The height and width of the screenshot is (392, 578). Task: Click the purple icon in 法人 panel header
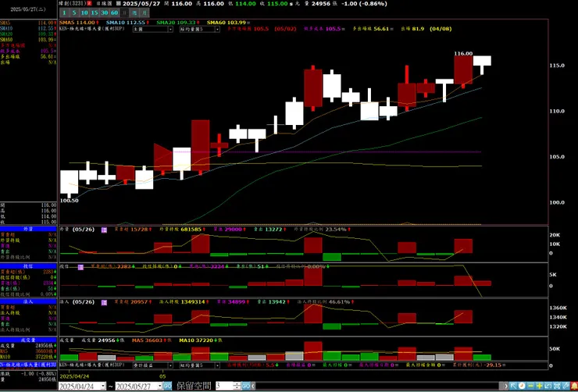104,302
